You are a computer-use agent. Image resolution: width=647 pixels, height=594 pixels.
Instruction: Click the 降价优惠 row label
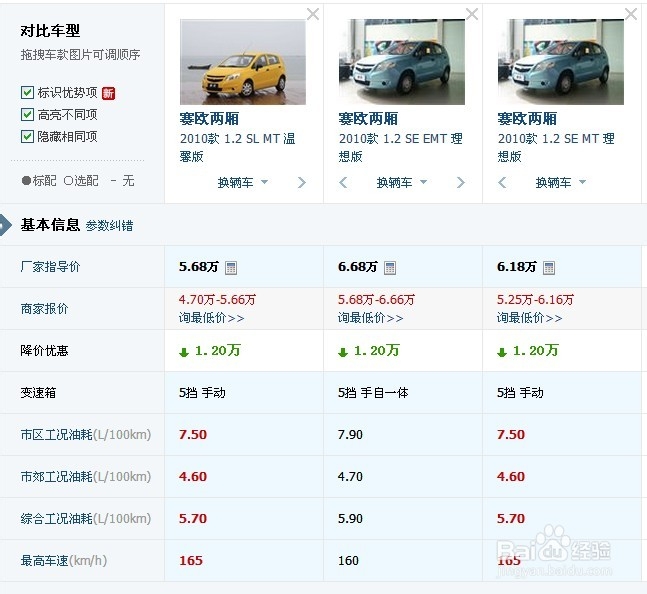point(44,351)
